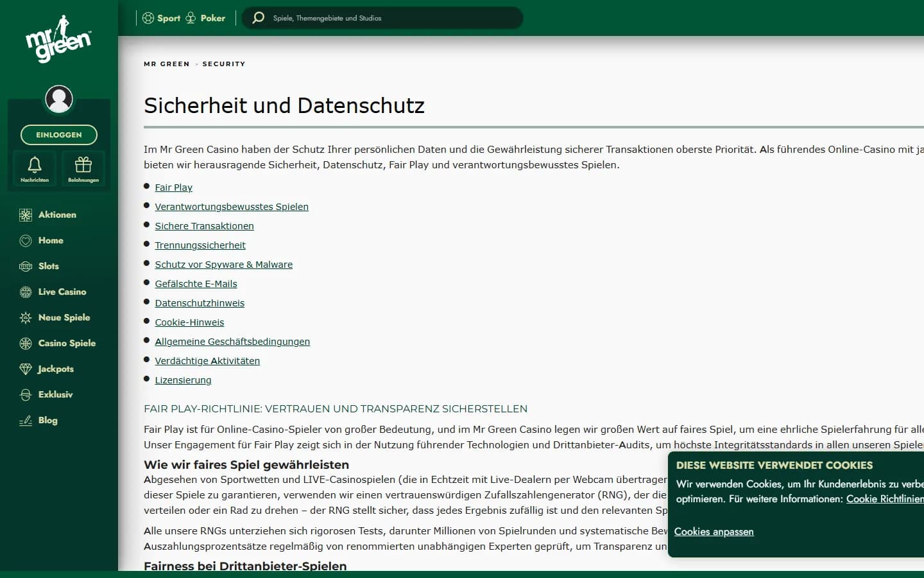Screen dimensions: 924x578
Task: Focus the game search field
Action: pyautogui.click(x=382, y=18)
